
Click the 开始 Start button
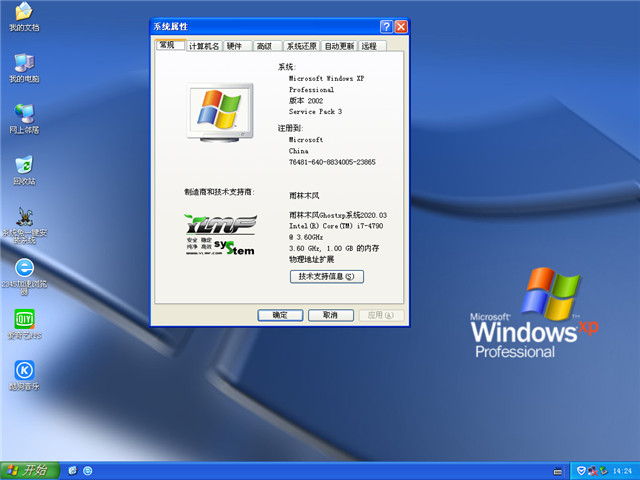[x=30, y=471]
